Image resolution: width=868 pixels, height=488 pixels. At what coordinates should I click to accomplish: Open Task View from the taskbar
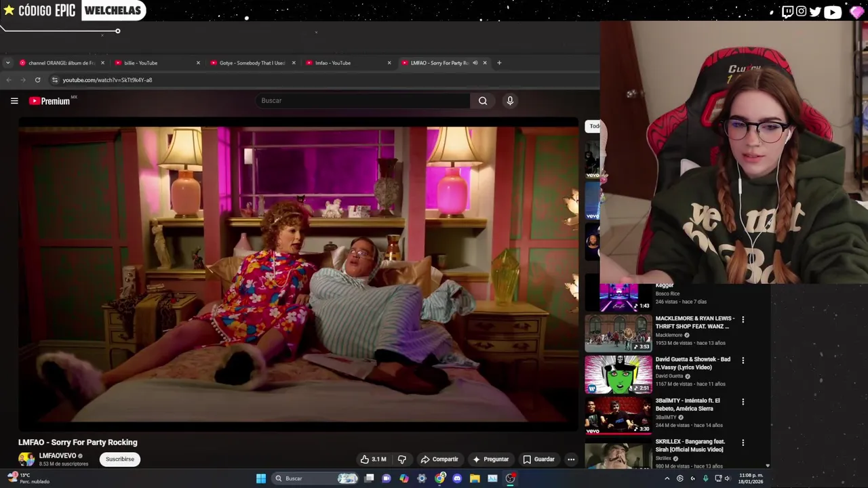point(369,479)
